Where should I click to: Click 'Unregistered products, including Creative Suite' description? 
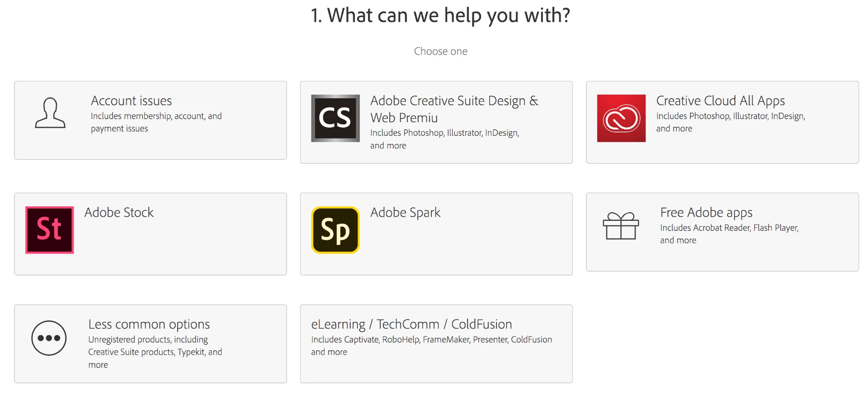(x=155, y=352)
